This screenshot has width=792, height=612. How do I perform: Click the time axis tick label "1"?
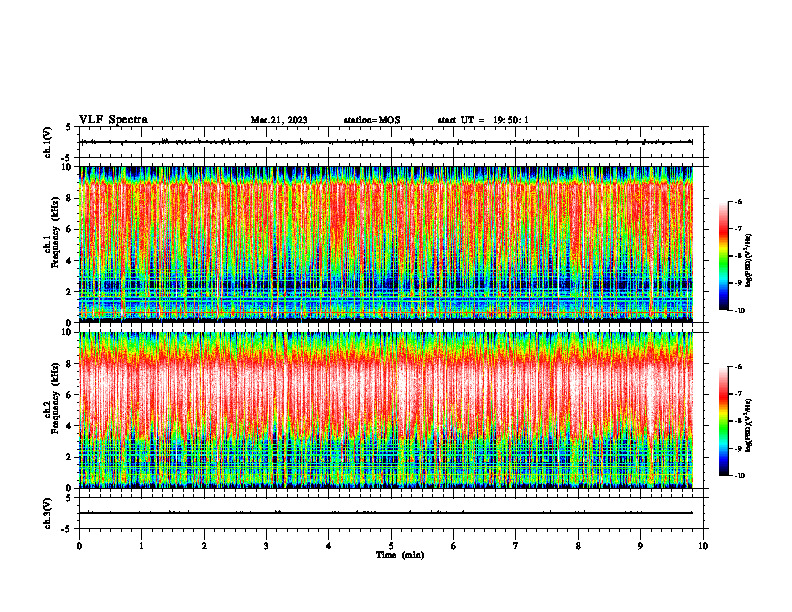pyautogui.click(x=141, y=546)
